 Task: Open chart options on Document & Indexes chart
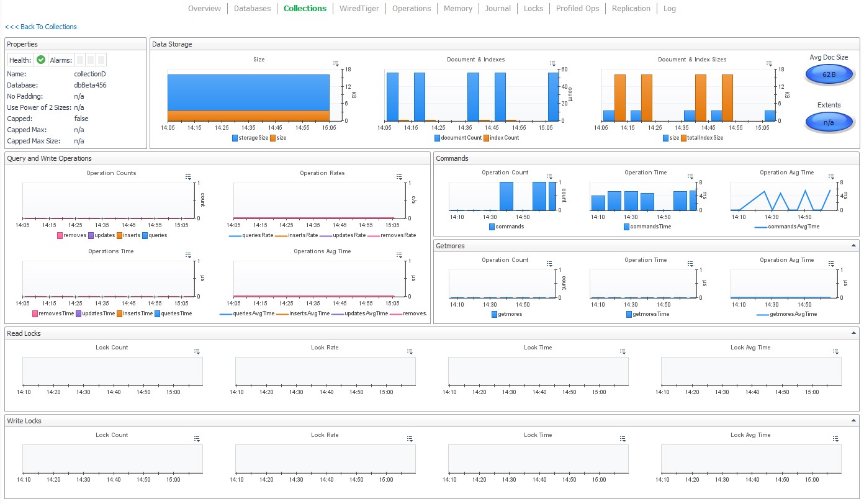[x=552, y=63]
